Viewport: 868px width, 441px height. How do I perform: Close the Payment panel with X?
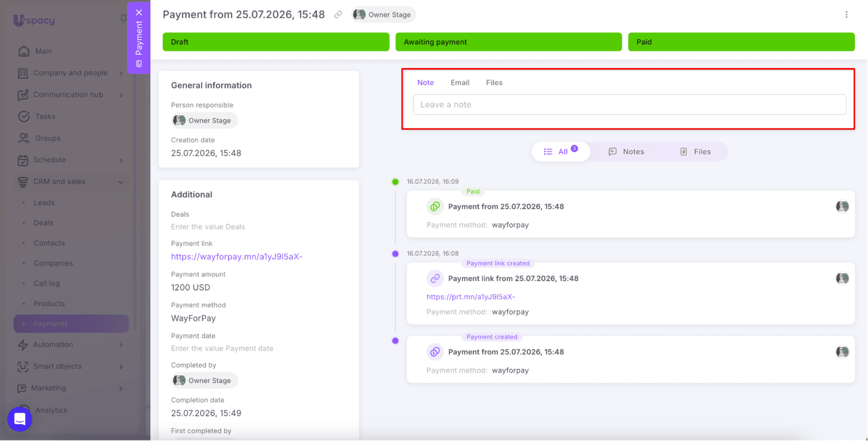[x=139, y=12]
